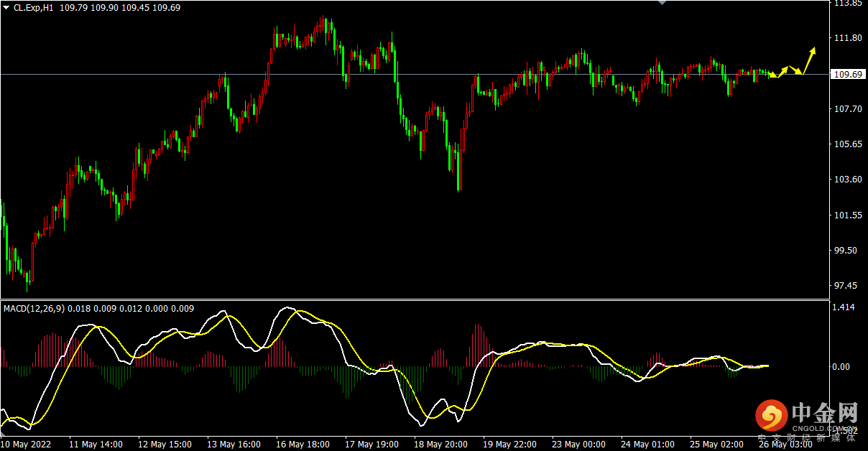868x451 pixels.
Task: Click the 26 May 03:00 time label
Action: [x=785, y=445]
